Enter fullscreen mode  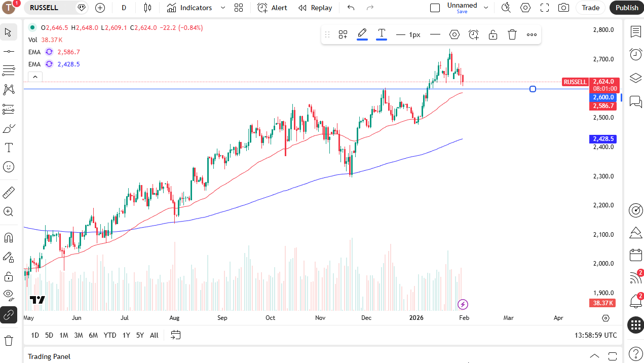545,8
